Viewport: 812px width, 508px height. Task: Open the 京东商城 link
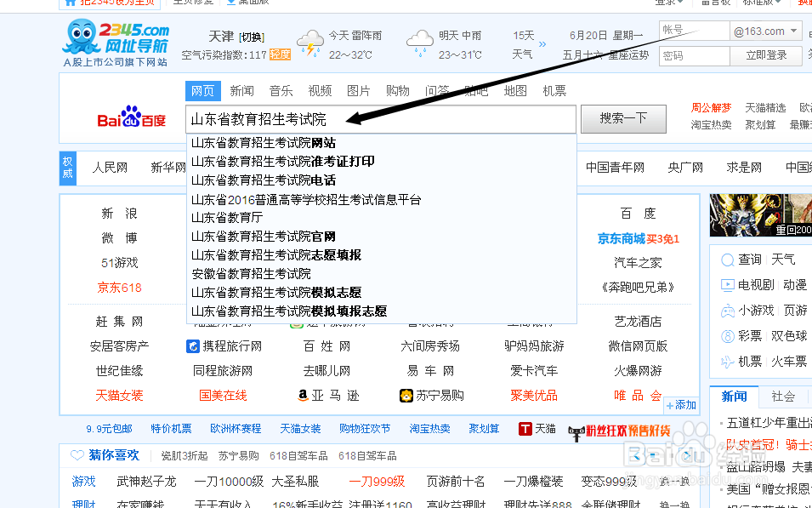click(622, 238)
